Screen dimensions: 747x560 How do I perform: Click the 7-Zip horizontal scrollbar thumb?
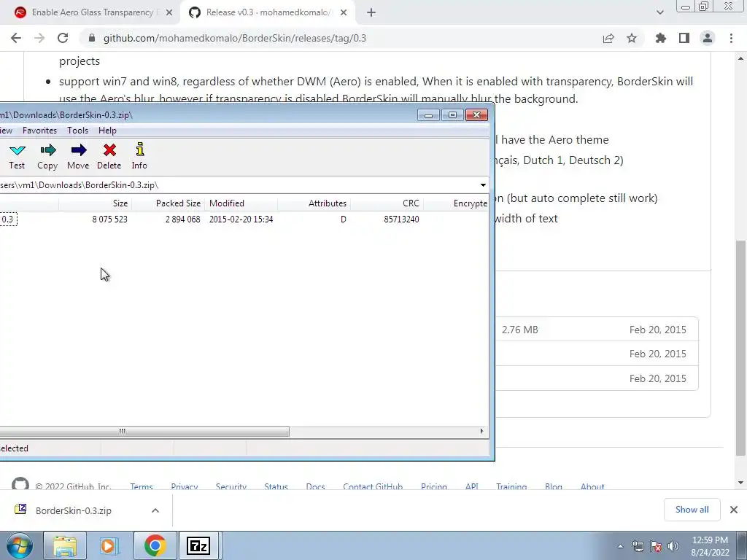[x=144, y=432]
